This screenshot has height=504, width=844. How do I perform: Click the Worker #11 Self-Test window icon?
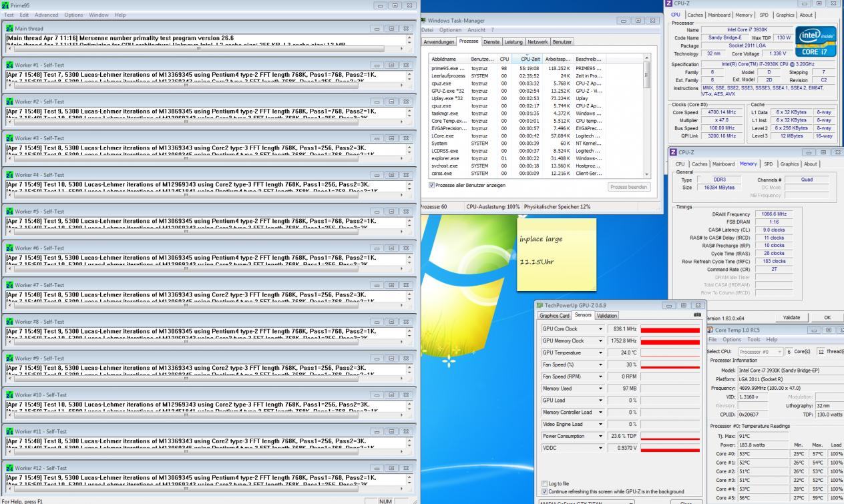pos(9,432)
